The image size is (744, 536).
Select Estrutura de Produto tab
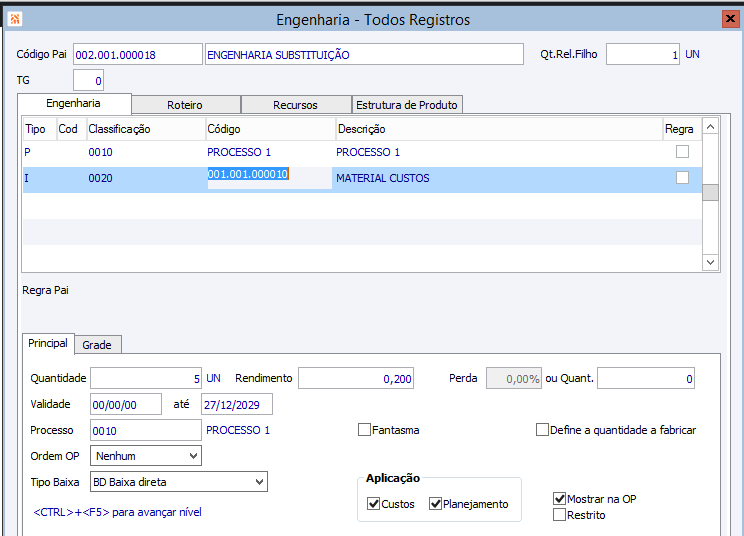tap(406, 105)
